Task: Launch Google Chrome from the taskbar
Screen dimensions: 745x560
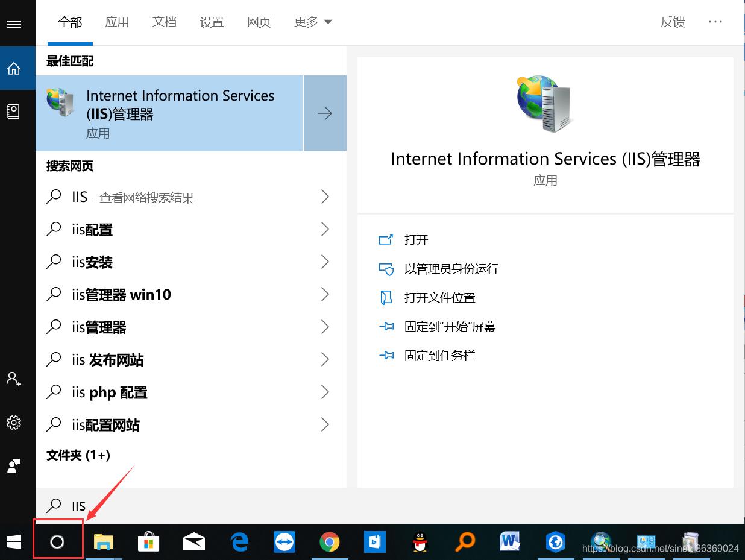Action: coord(329,542)
